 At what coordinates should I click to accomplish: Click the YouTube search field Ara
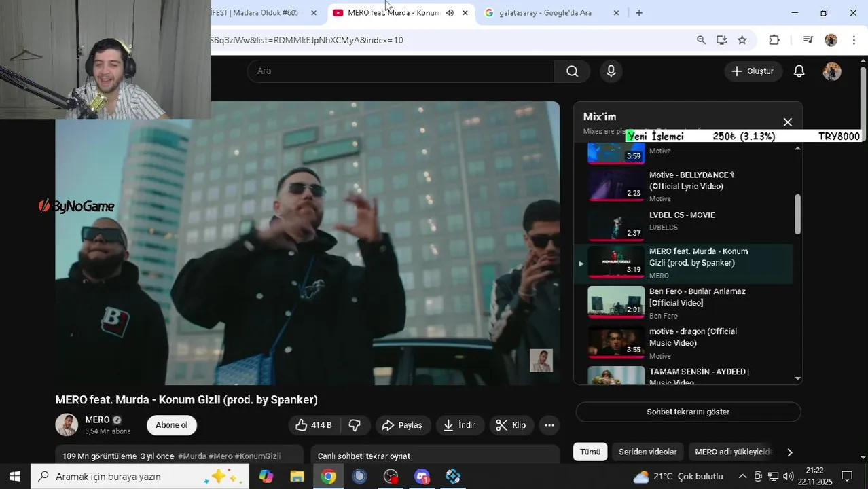click(x=401, y=71)
